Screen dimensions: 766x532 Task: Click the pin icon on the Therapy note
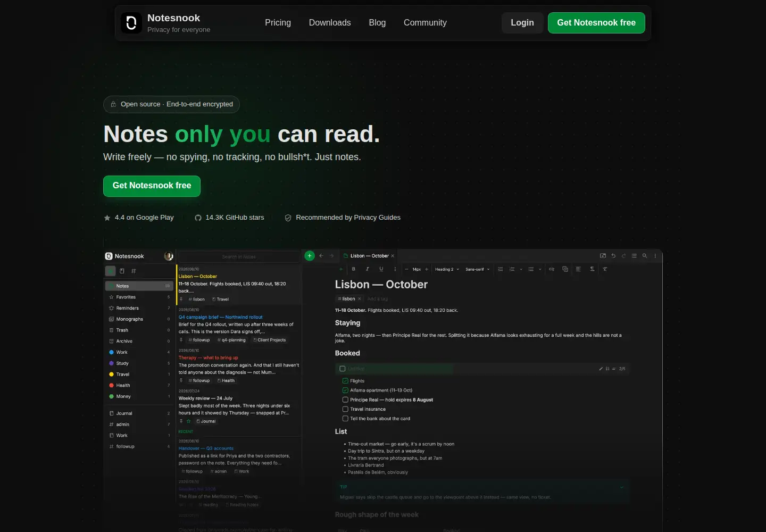point(181,380)
